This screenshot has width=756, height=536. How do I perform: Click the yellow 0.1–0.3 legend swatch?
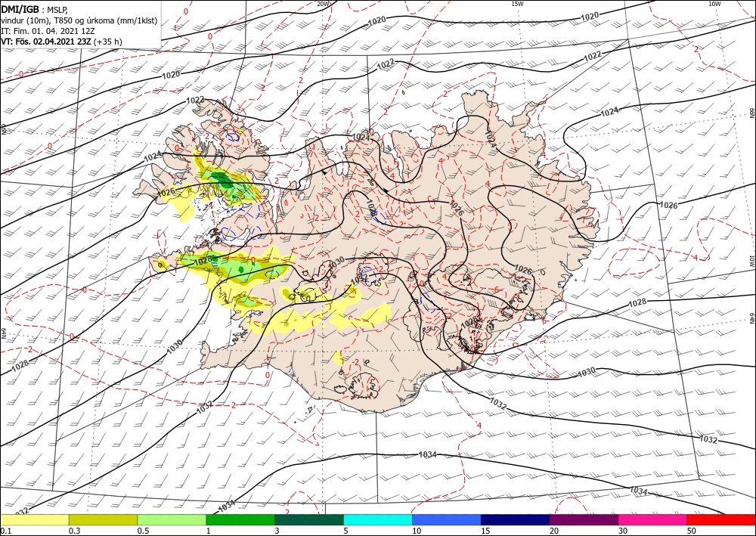click(x=34, y=519)
